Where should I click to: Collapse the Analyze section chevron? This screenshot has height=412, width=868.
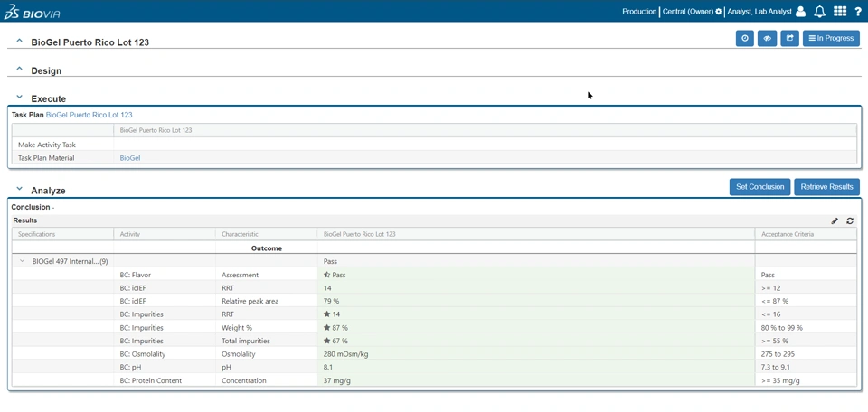click(x=19, y=189)
